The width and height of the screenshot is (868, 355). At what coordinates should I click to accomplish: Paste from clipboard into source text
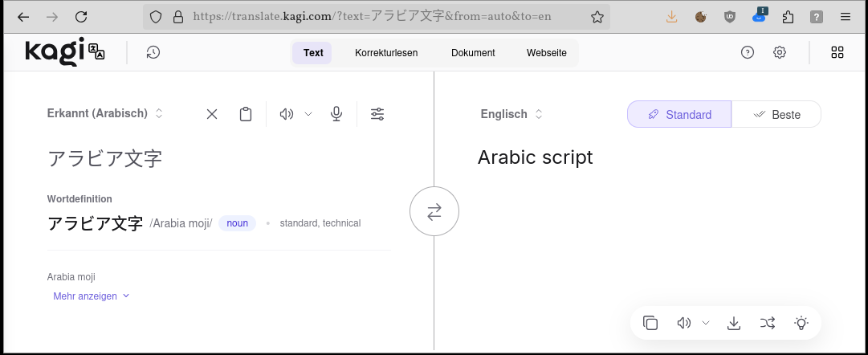coord(246,114)
